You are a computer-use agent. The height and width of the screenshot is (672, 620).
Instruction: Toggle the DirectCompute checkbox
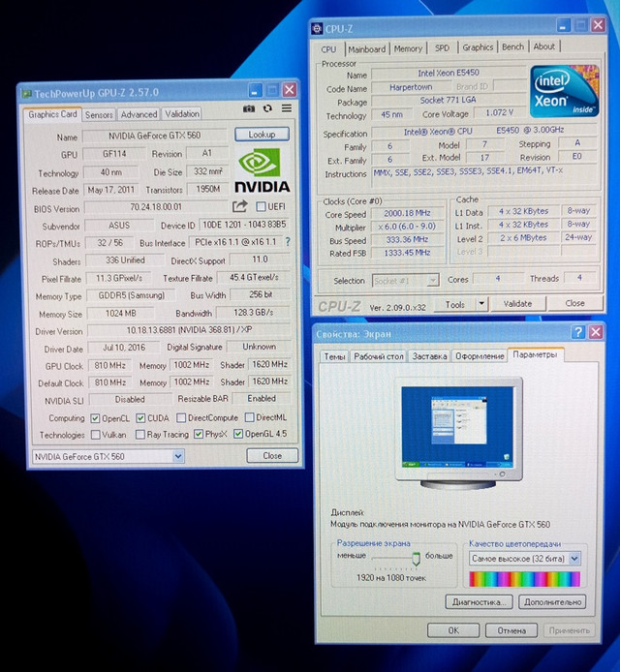[x=181, y=417]
